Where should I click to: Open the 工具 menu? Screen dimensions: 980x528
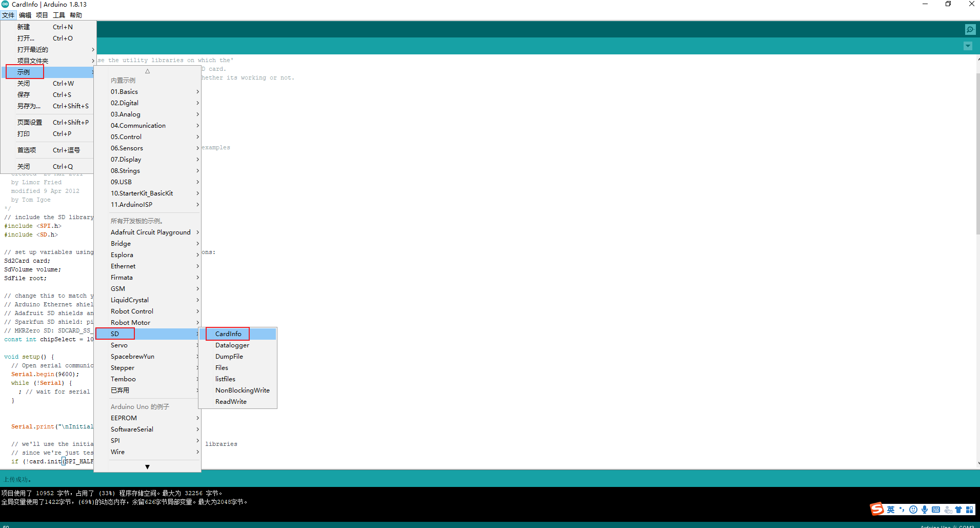(59, 15)
